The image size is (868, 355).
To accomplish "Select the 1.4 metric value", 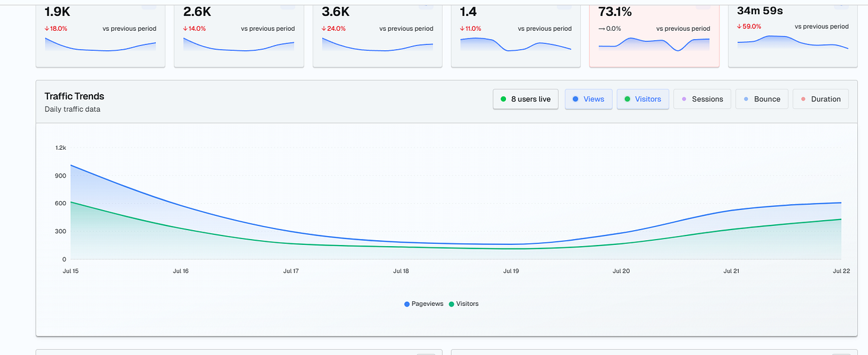I will pos(468,11).
